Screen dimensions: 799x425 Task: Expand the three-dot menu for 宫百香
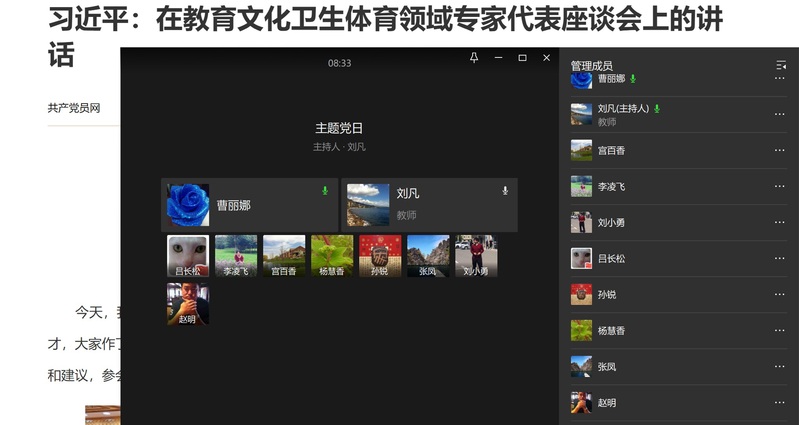coord(780,150)
